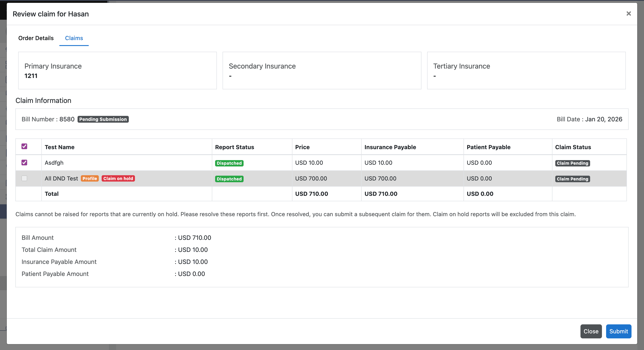Click Dispatched status for Asdfgh row

(229, 163)
